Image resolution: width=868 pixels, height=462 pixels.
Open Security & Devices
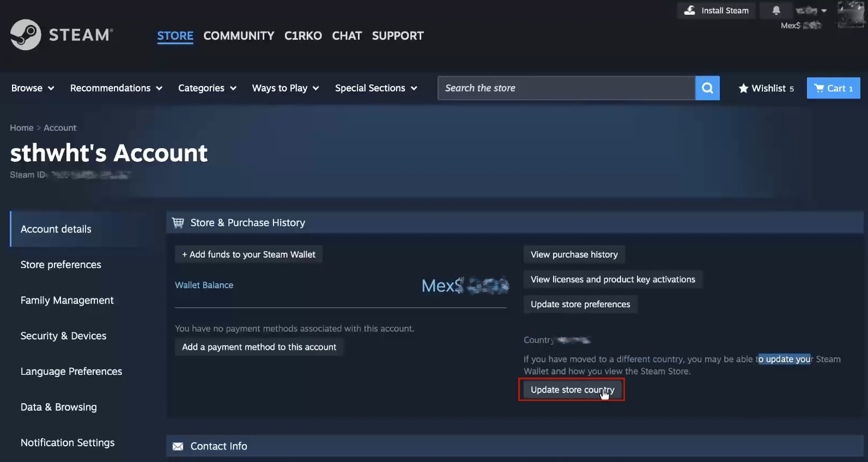click(63, 336)
